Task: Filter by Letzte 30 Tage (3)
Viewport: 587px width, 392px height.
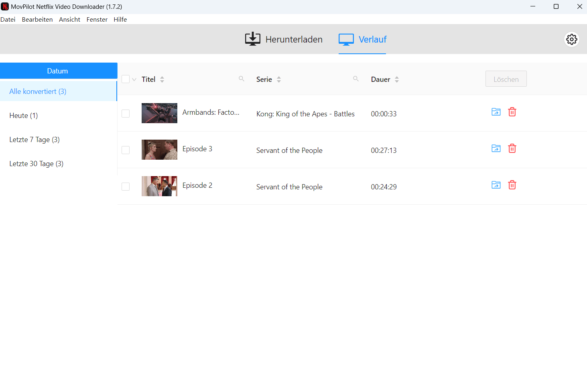Action: [59, 164]
